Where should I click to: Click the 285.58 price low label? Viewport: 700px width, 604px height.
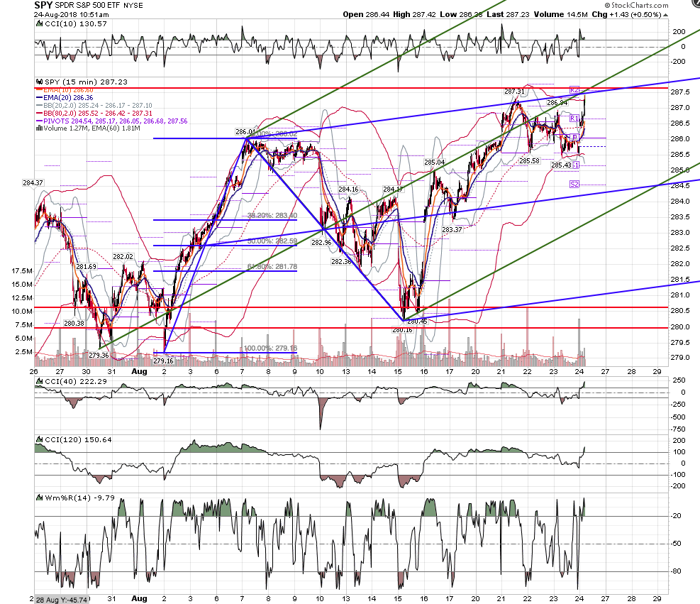click(x=529, y=161)
